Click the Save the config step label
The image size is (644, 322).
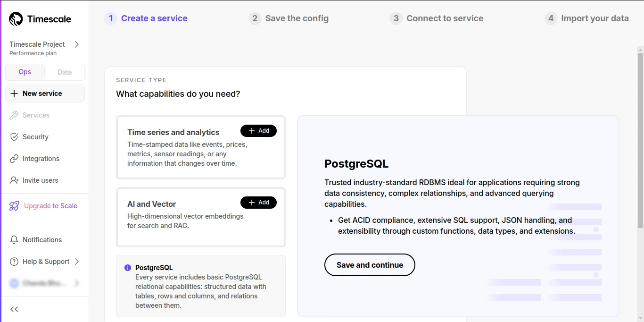(297, 18)
